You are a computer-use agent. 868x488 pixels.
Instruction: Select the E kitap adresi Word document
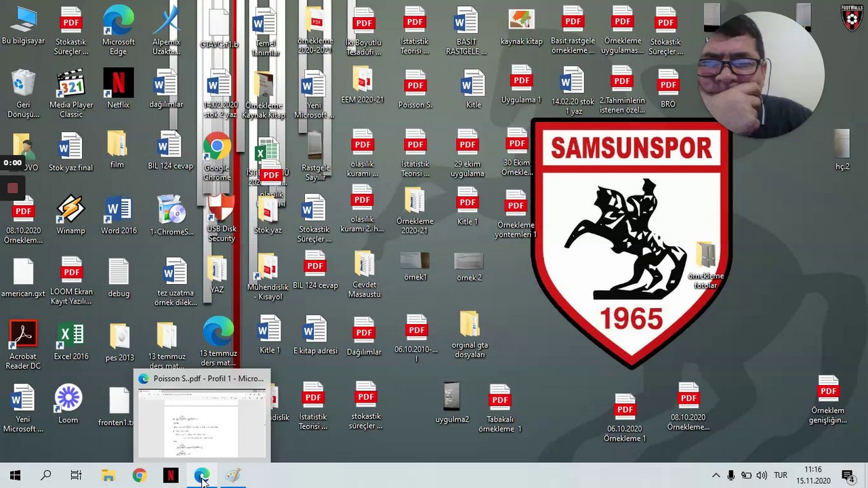tap(315, 335)
